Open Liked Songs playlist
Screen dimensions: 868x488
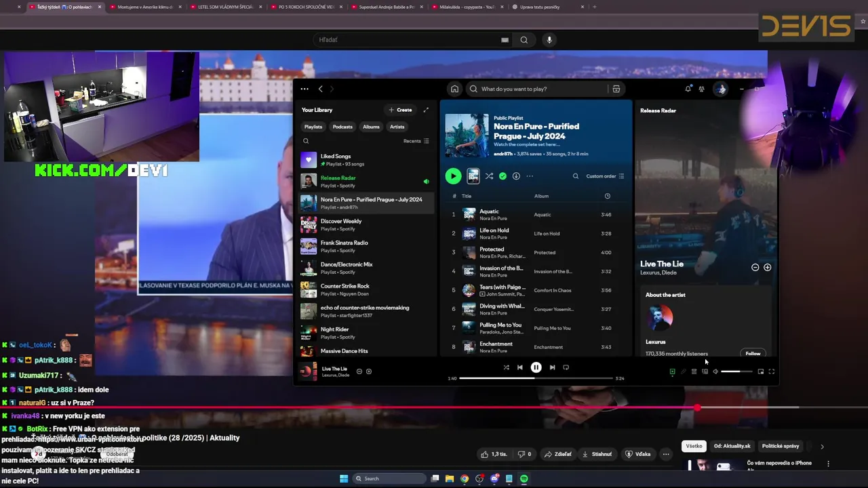366,160
